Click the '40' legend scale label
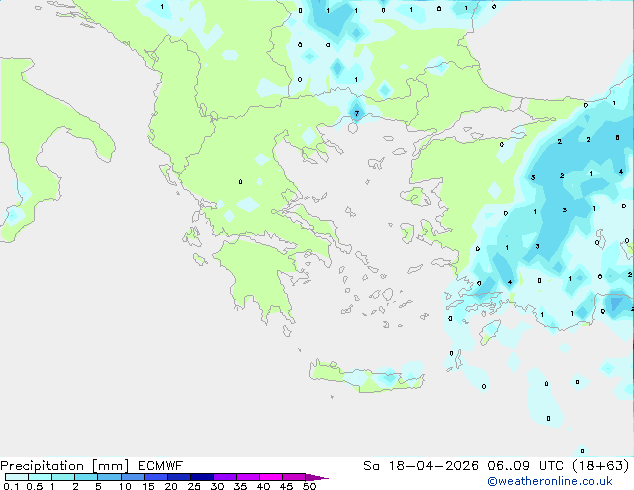This screenshot has width=634, height=490. pyautogui.click(x=263, y=486)
